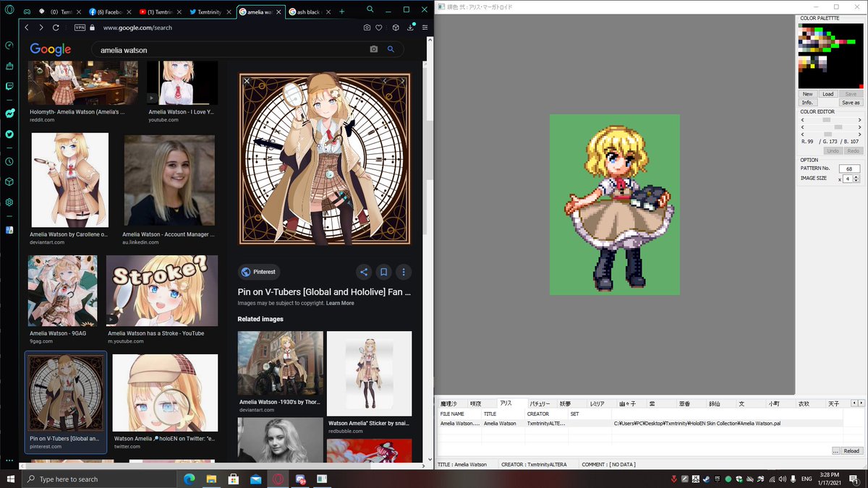The width and height of the screenshot is (868, 488).
Task: Open the Windows Start menu
Action: coord(10,479)
